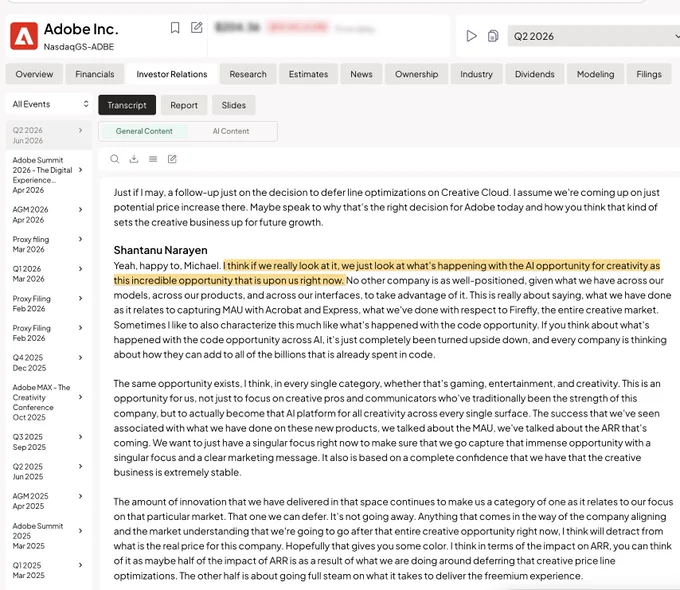680x590 pixels.
Task: Select the Investor Relations tab
Action: pyautogui.click(x=172, y=74)
